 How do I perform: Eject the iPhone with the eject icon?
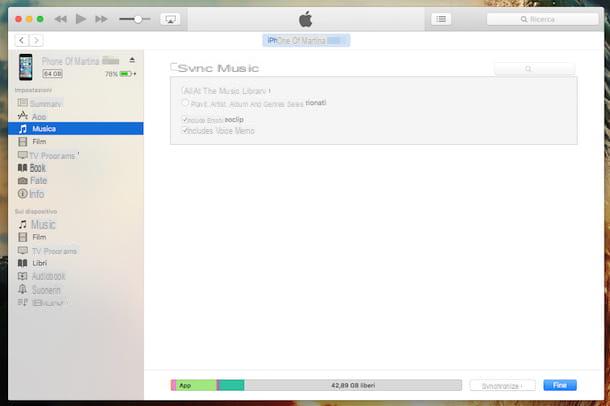pyautogui.click(x=132, y=60)
